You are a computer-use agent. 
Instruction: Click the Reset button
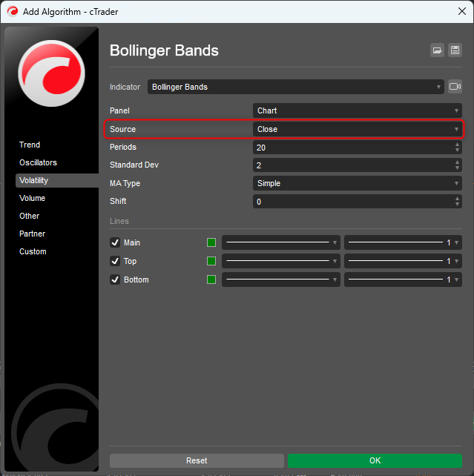tap(197, 460)
